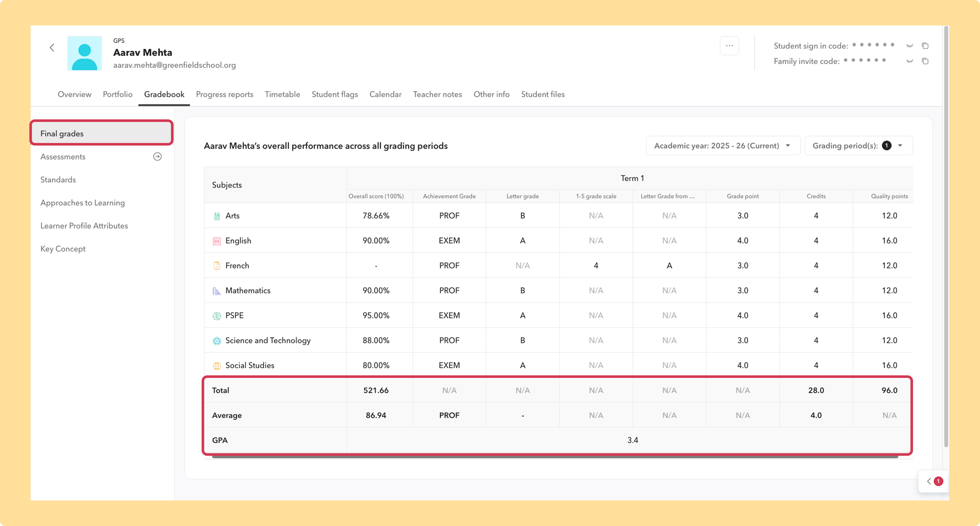Screen dimensions: 980x526
Task: Click the English subject icon
Action: 217,241
